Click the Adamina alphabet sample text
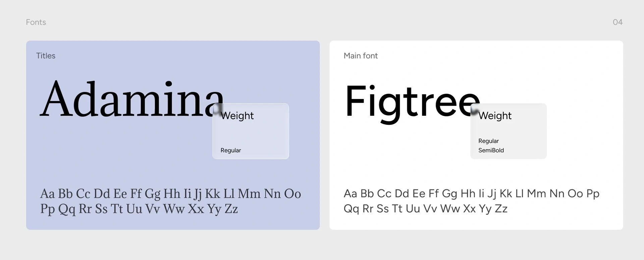This screenshot has height=260, width=644. coord(170,201)
